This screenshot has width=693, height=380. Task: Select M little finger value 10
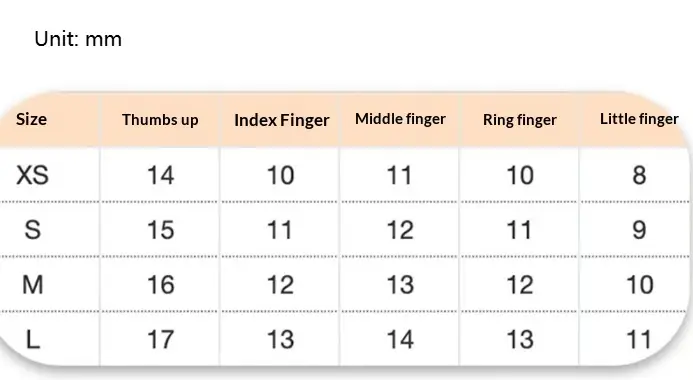pyautogui.click(x=640, y=285)
